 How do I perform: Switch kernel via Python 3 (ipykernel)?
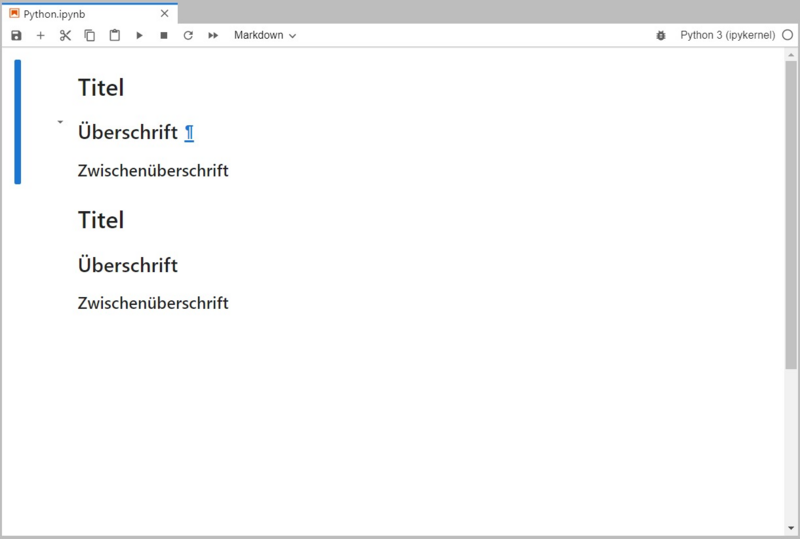tap(728, 35)
